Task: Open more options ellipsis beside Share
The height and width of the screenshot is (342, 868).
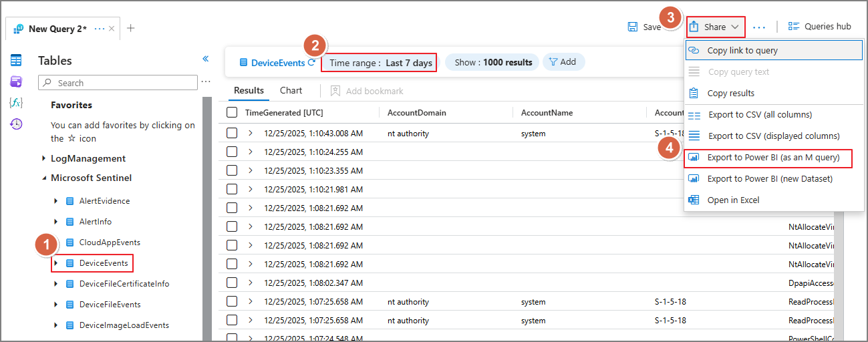Action: click(x=759, y=27)
